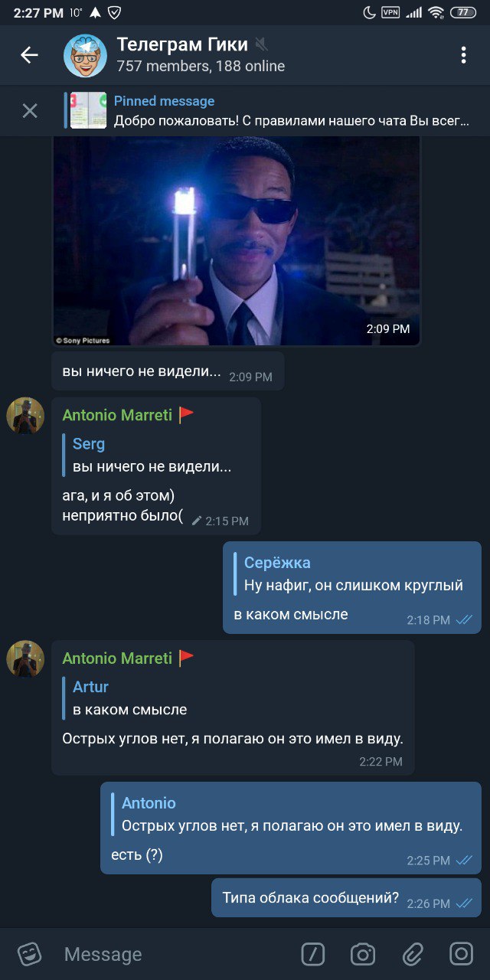Open the pinned welcome message text
This screenshot has height=980, width=490.
[x=291, y=121]
